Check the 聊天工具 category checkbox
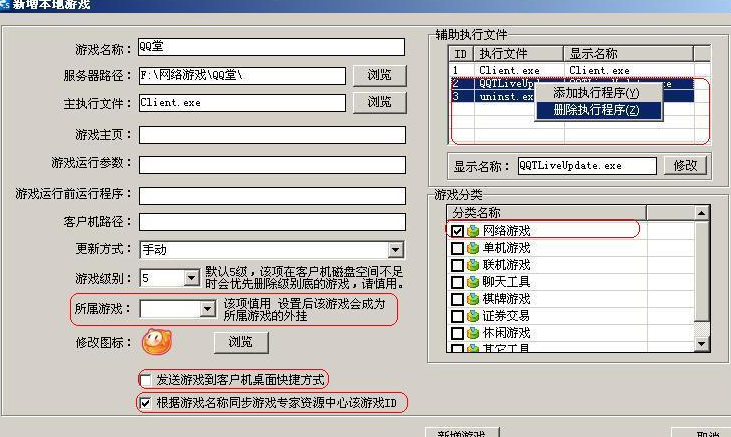 tap(457, 282)
